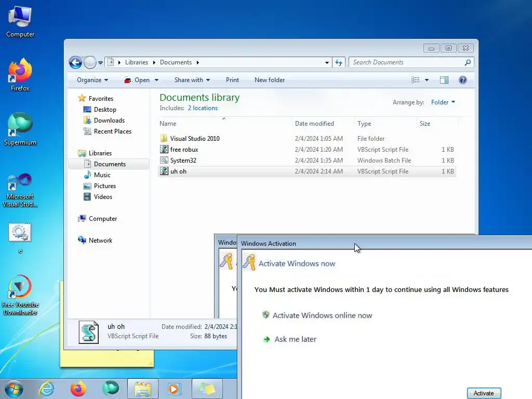
Task: Open Explorer help icon
Action: pyautogui.click(x=463, y=80)
